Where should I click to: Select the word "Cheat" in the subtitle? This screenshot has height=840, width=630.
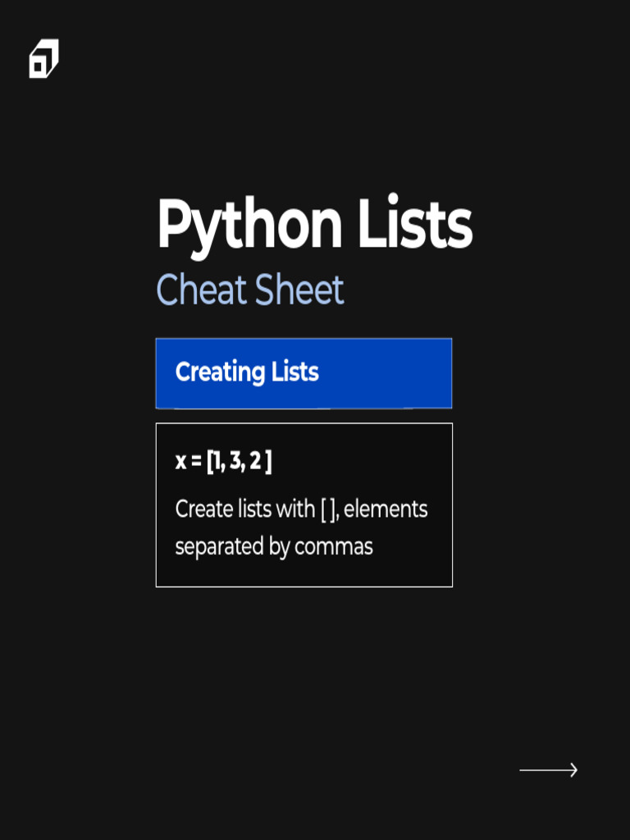[201, 290]
